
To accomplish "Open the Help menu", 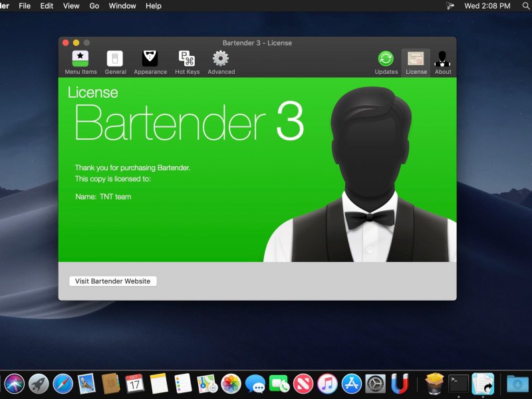I will click(x=154, y=6).
